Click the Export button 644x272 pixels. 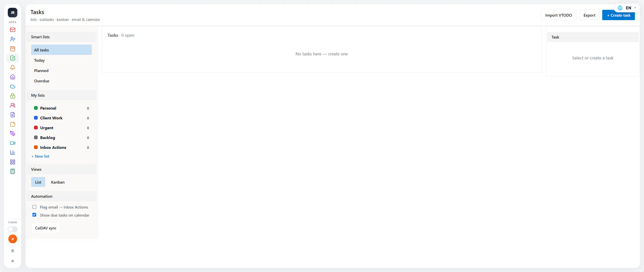(x=589, y=15)
